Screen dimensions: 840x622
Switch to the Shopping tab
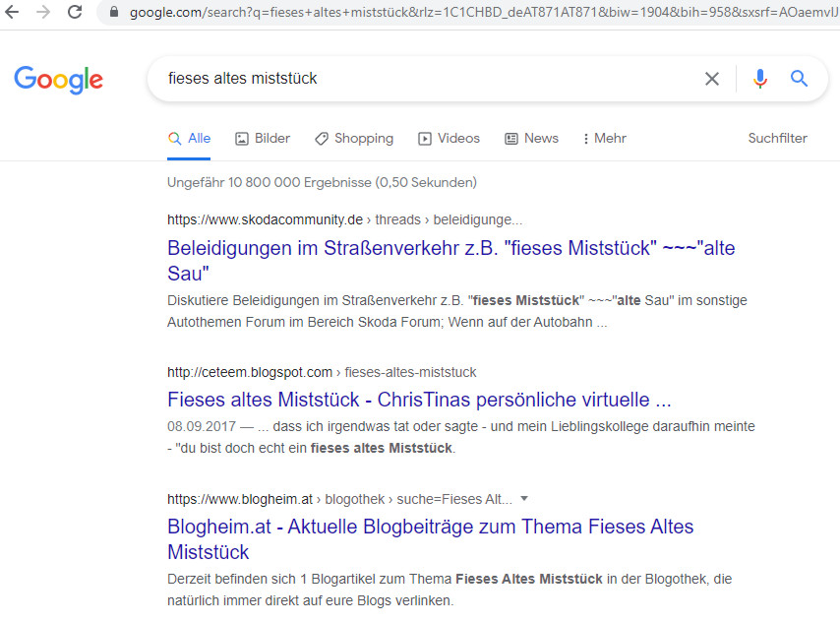[x=354, y=139]
